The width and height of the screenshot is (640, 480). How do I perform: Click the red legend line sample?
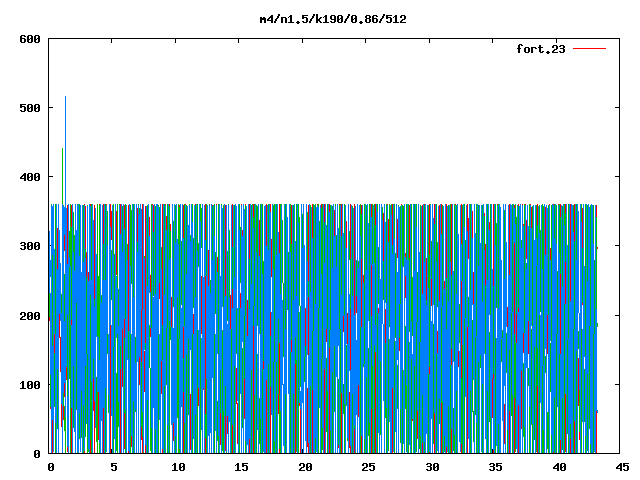(x=589, y=49)
